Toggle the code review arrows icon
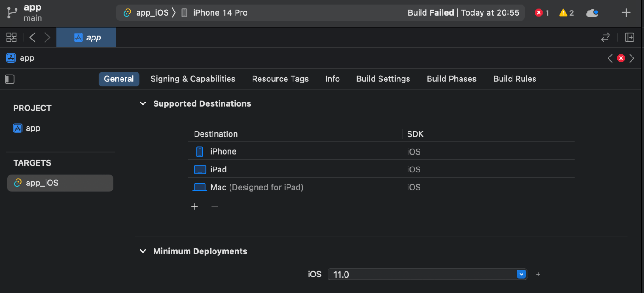Viewport: 644px width, 293px height. 605,38
